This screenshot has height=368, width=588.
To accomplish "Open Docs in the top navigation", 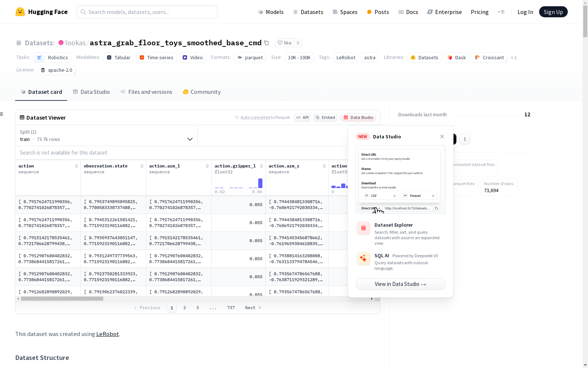I will [x=408, y=12].
